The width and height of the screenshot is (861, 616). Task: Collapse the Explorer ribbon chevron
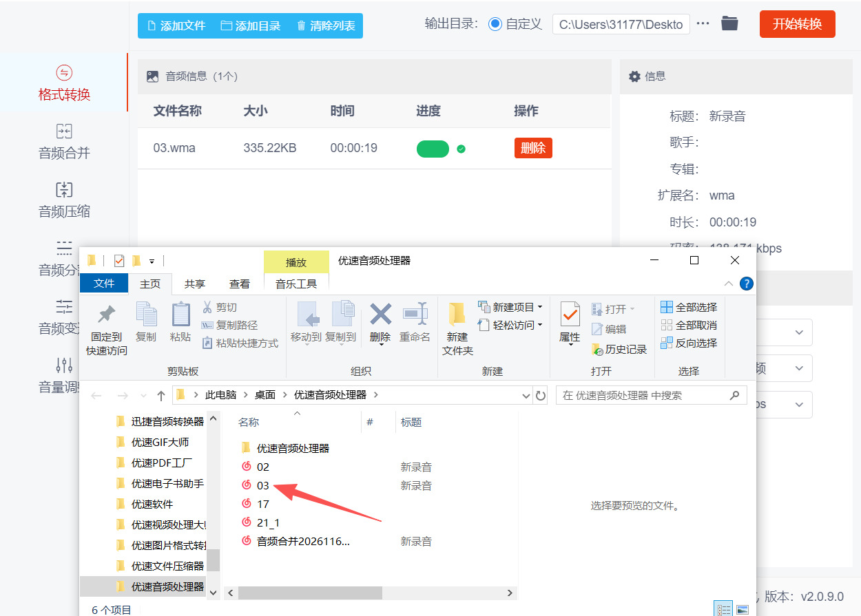(x=729, y=284)
